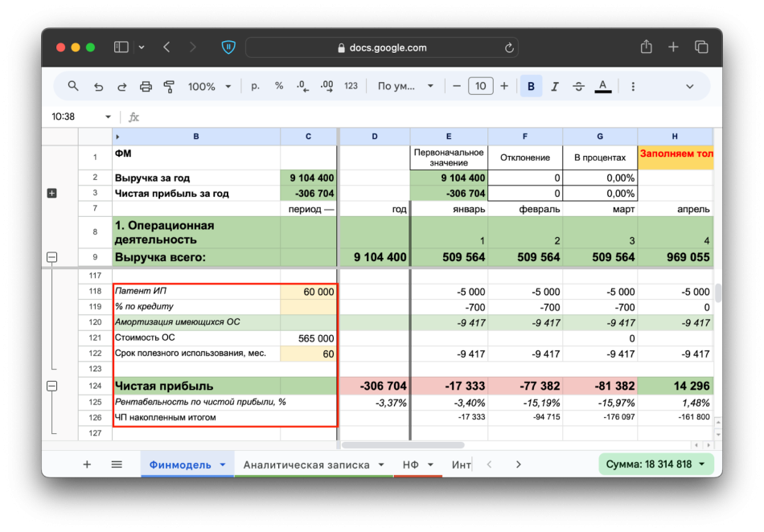Expand the hidden rows group at row 3
This screenshot has height=532, width=764.
52,193
